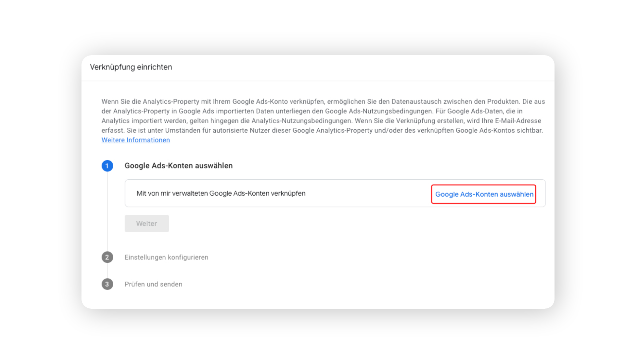Select the bold 'Google Ads-Konten auswählen' step heading
The width and height of the screenshot is (636, 364).
click(x=179, y=165)
